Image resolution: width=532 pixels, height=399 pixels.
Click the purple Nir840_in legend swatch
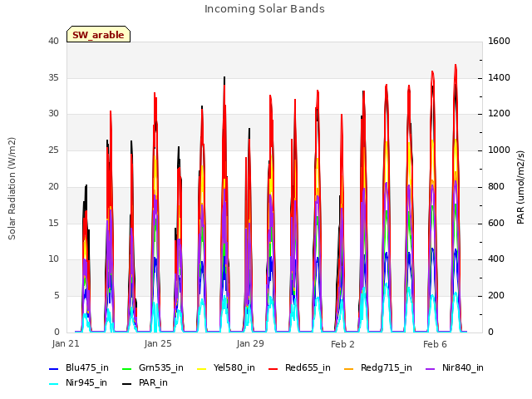tap(431, 369)
